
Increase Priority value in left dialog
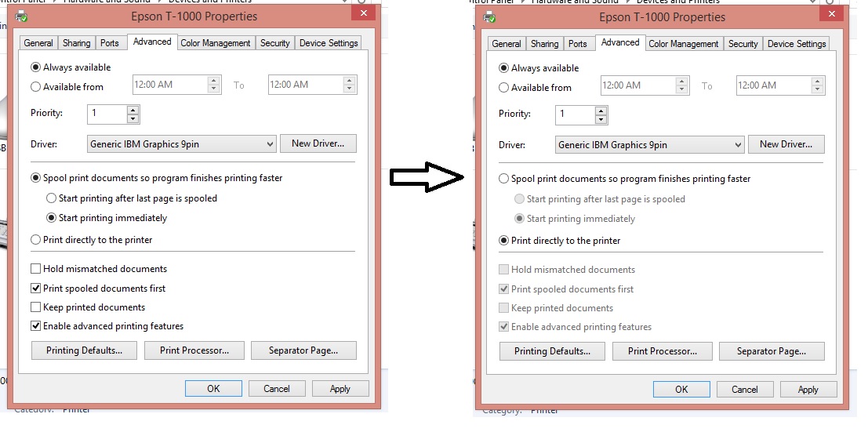[133, 110]
